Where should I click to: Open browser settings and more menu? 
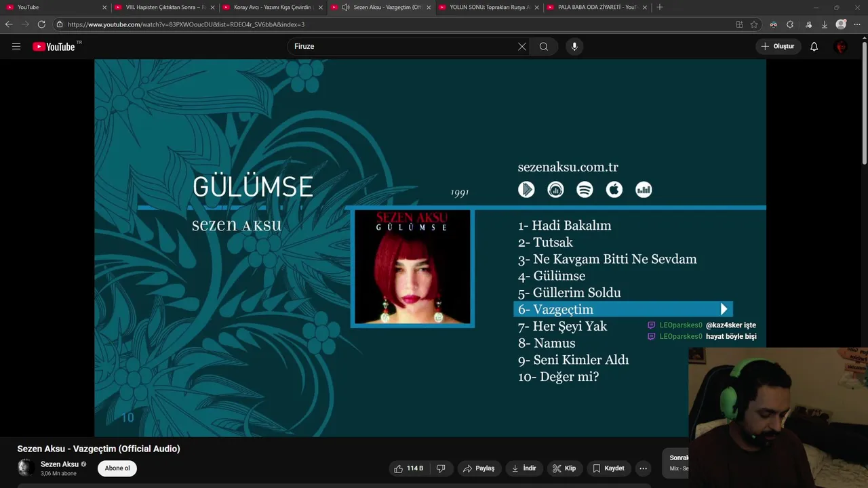[x=857, y=24]
